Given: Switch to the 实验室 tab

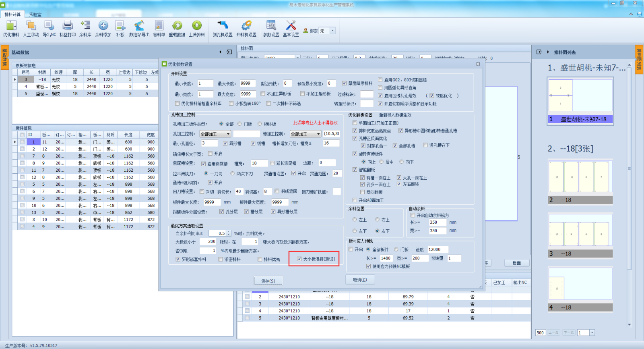Looking at the screenshot, I should point(35,15).
